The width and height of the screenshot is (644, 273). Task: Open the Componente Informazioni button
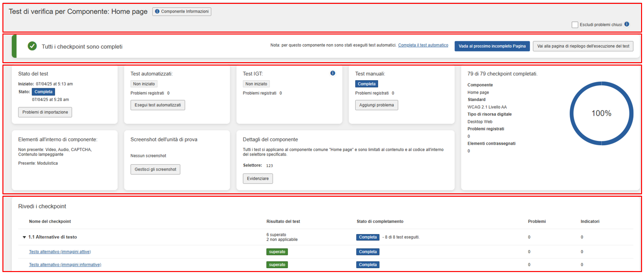pos(182,11)
